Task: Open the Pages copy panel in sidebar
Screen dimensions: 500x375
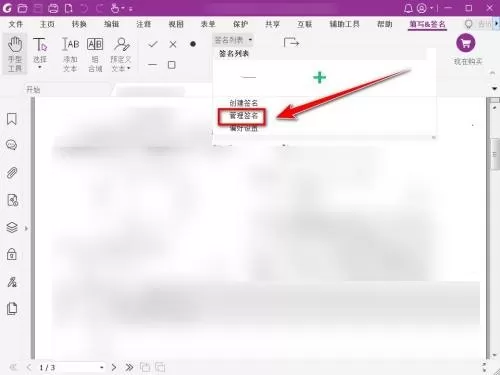Action: click(x=12, y=309)
